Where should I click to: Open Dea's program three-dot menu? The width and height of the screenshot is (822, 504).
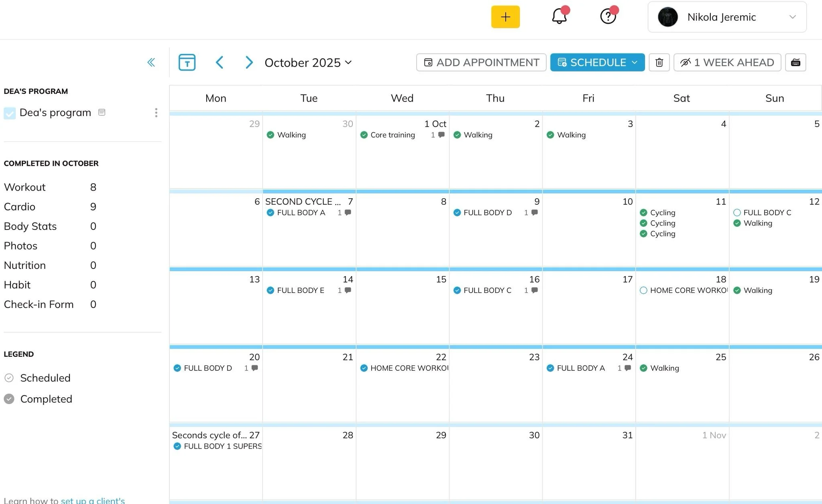[156, 113]
